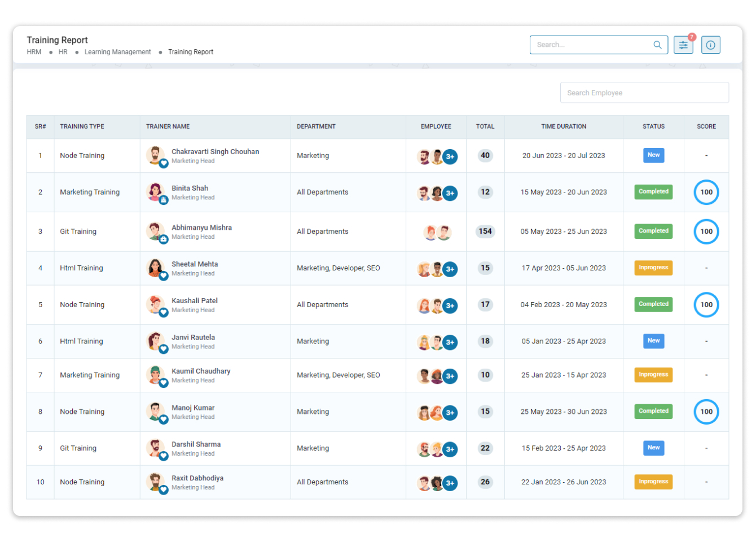
Task: Click Binita Shah's profile avatar
Action: pos(154,191)
